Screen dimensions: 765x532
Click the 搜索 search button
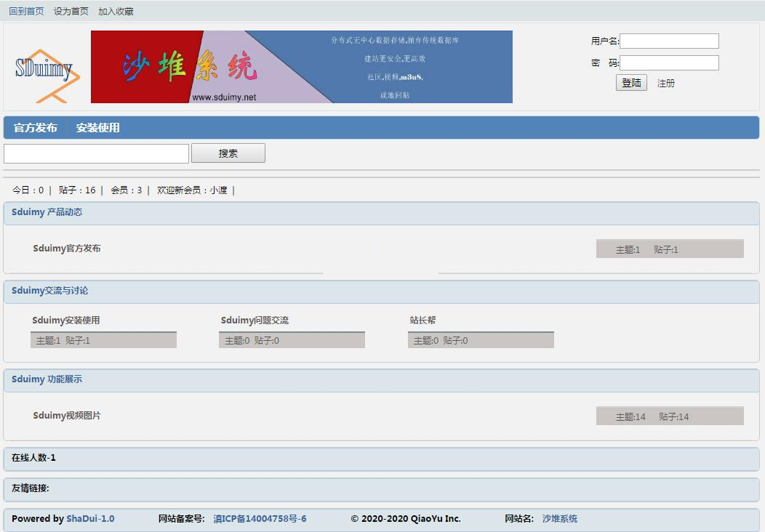(228, 153)
